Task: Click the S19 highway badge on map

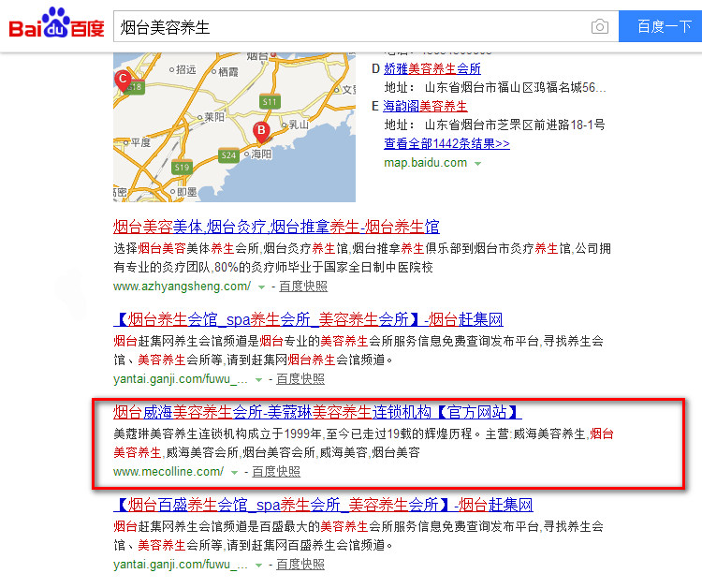Action: coord(182,167)
